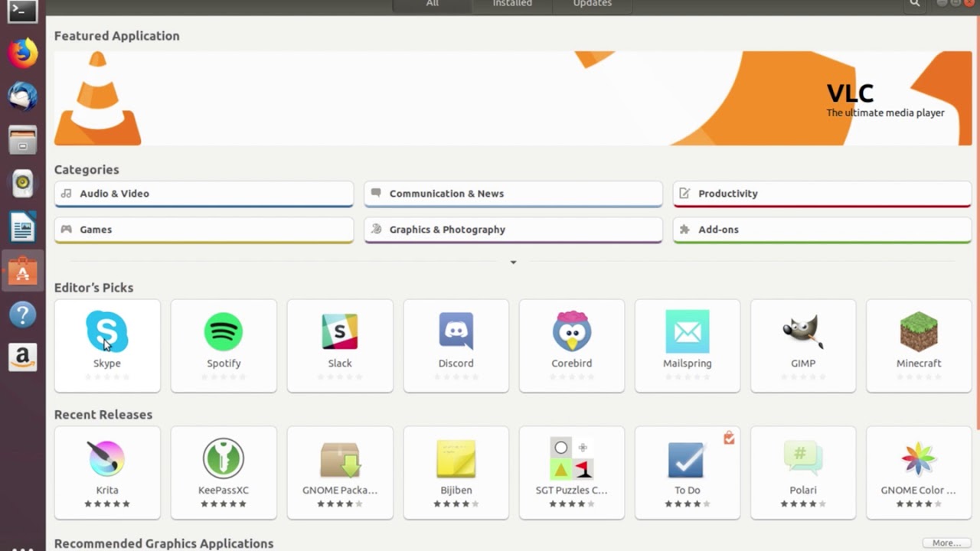Image resolution: width=980 pixels, height=551 pixels.
Task: Open the KeePassXC app icon
Action: [x=224, y=458]
